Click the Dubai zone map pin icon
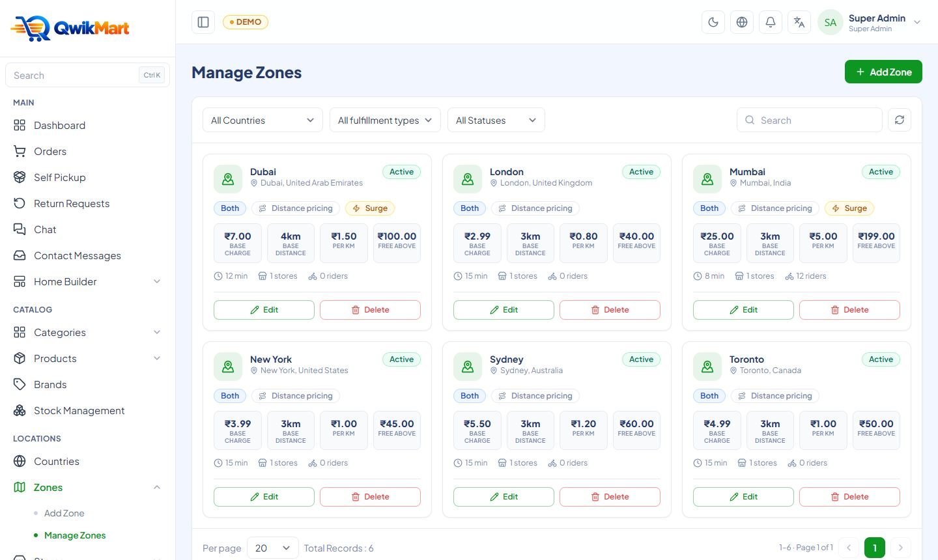 (228, 179)
